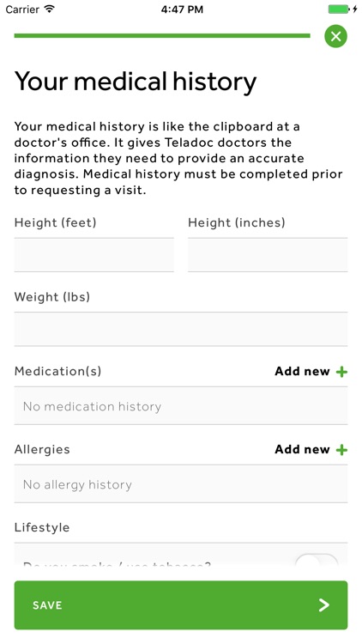Click the Height (inches) input field
Viewport: 362px width, 644px height.
(x=268, y=255)
